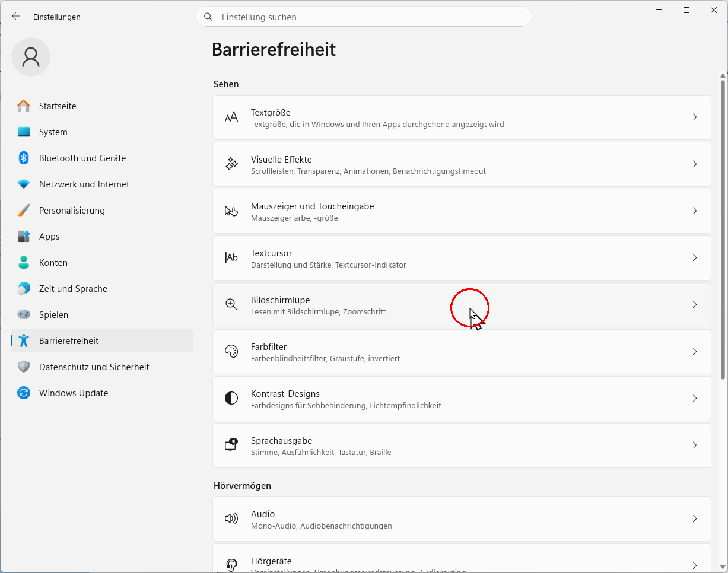Expand the Bildschirmlupe row chevron
The width and height of the screenshot is (728, 573).
tap(695, 305)
